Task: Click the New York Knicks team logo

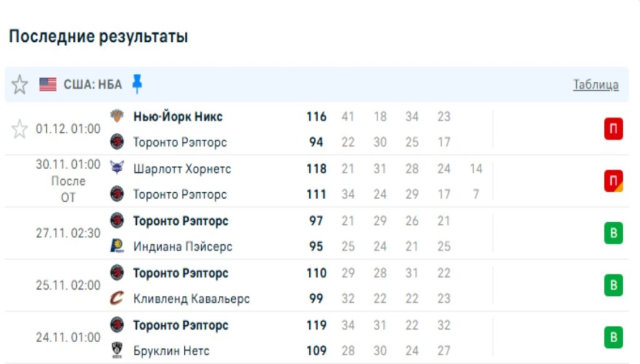Action: coord(117,117)
